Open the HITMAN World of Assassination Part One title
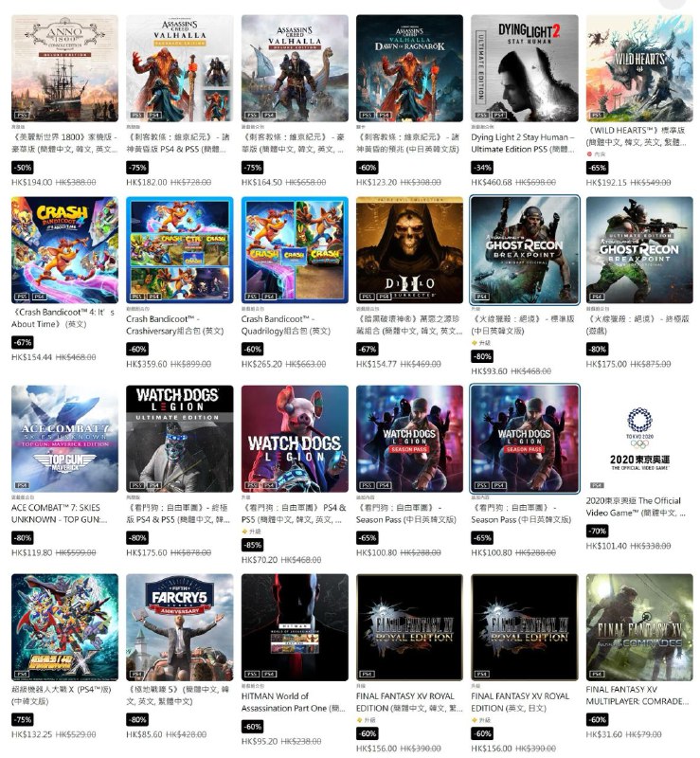Image resolution: width=700 pixels, height=758 pixels. [293, 702]
